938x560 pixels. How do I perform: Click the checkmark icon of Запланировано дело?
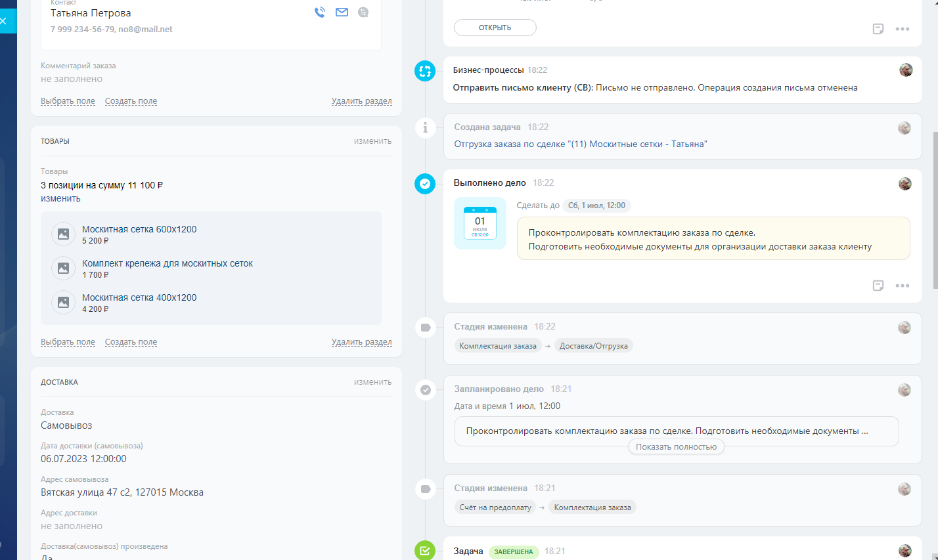coord(425,390)
